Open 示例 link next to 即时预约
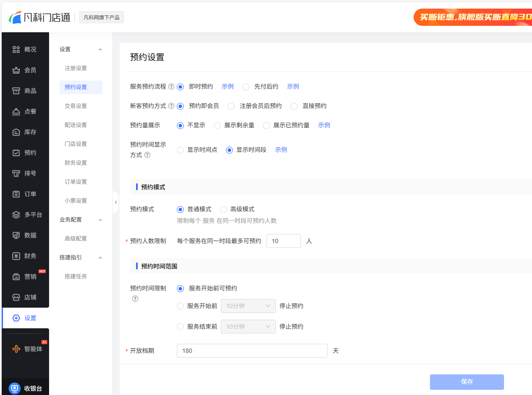 click(228, 86)
